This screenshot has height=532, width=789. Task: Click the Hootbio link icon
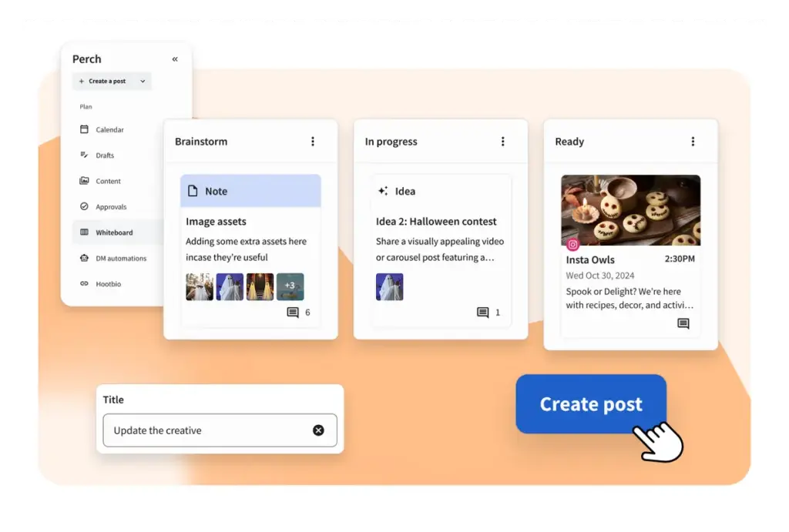pyautogui.click(x=84, y=283)
